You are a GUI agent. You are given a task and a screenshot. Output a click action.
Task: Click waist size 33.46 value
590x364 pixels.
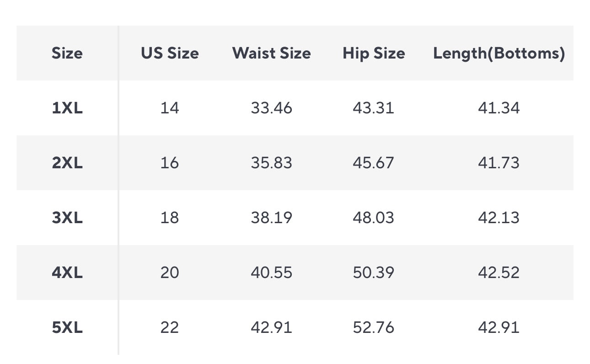pos(271,108)
